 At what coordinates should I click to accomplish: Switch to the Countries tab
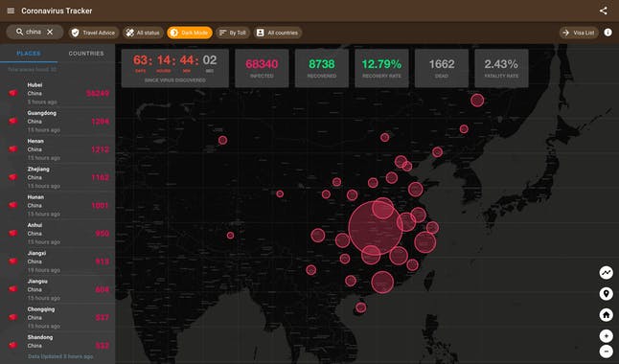click(x=86, y=54)
